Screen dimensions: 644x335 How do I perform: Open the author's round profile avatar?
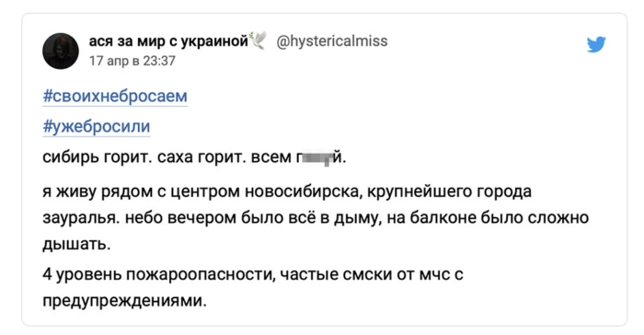coord(61,51)
